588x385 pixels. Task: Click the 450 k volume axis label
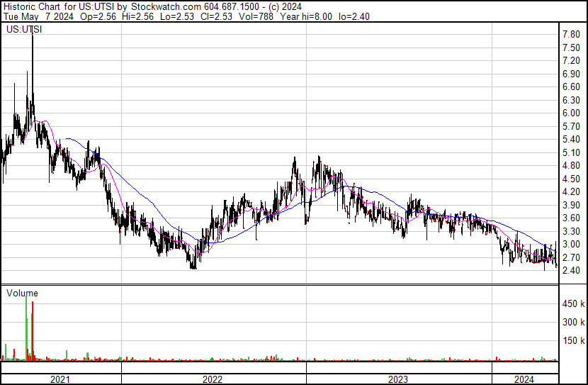[573, 304]
